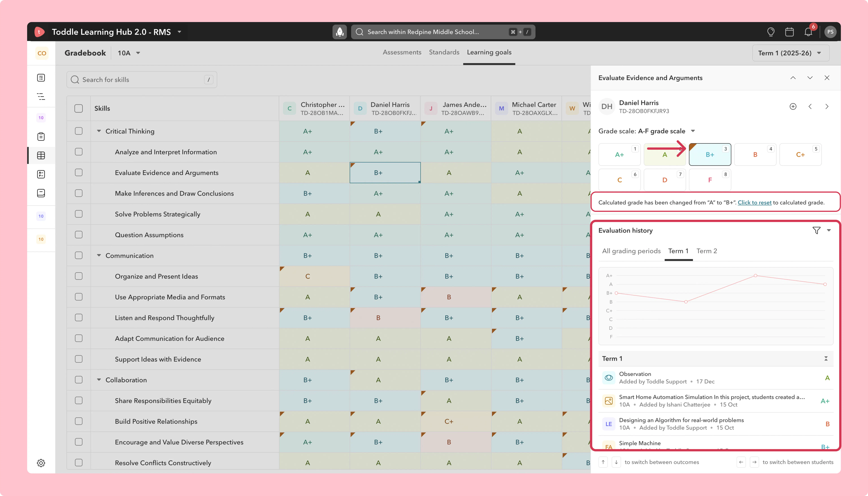Click the Smart Home Automation Simulation image icon
This screenshot has height=496, width=868.
[x=608, y=401]
